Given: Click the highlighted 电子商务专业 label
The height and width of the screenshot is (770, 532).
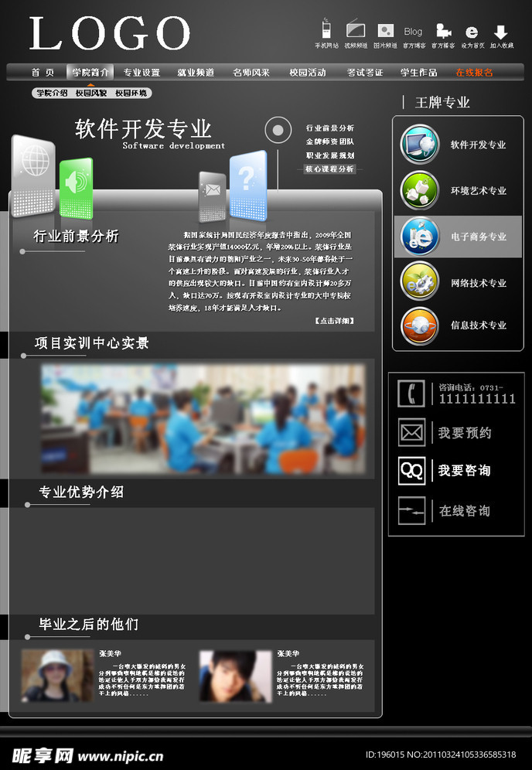Looking at the screenshot, I should (479, 237).
